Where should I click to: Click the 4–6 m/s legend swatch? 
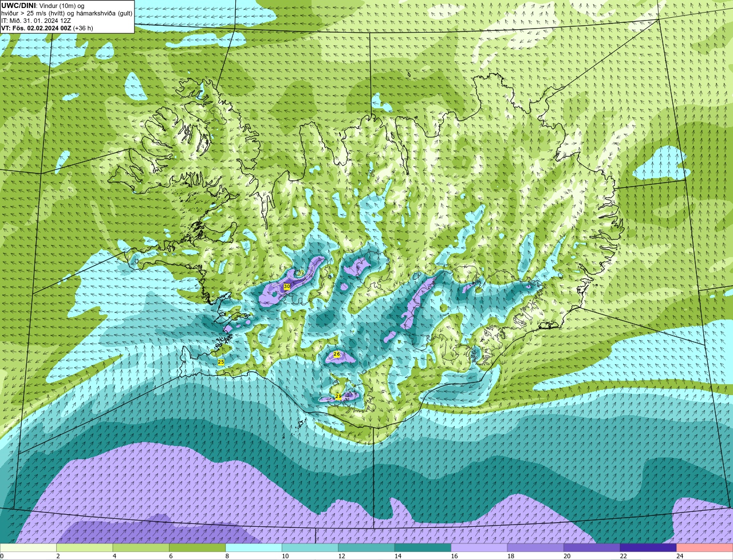141,548
